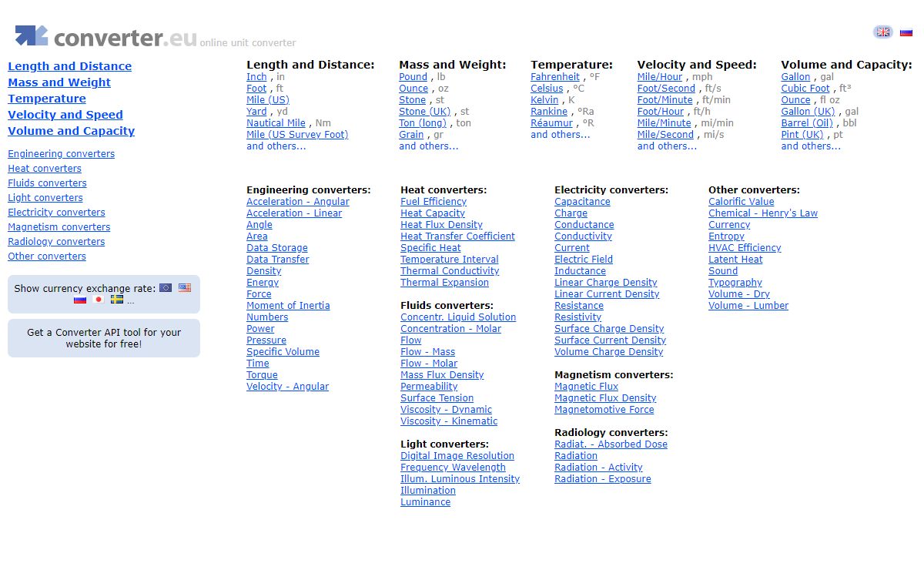Click the Converter API tool promo box
The width and height of the screenshot is (924, 570).
104,338
